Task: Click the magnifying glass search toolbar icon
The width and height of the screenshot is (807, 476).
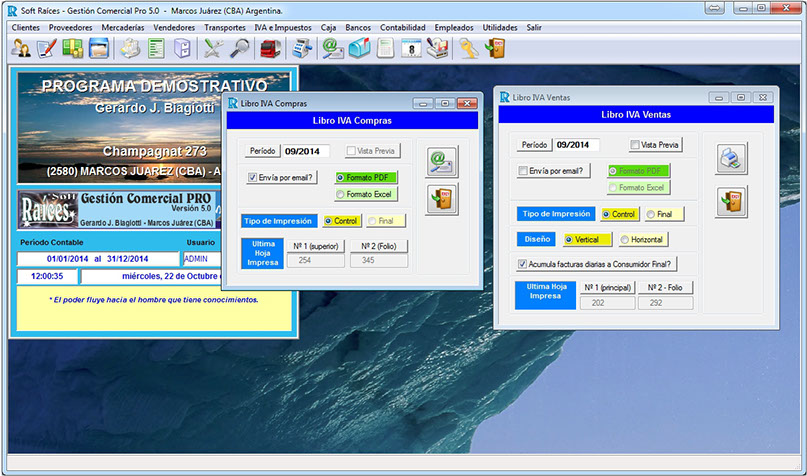Action: (x=240, y=48)
